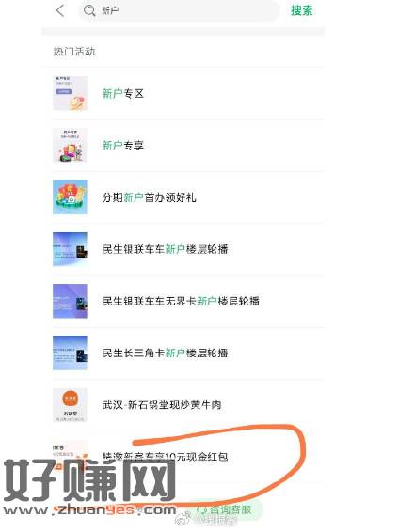Image resolution: width=414 pixels, height=532 pixels.
Task: Open the 新户专享 thumbnail image
Action: click(x=70, y=145)
